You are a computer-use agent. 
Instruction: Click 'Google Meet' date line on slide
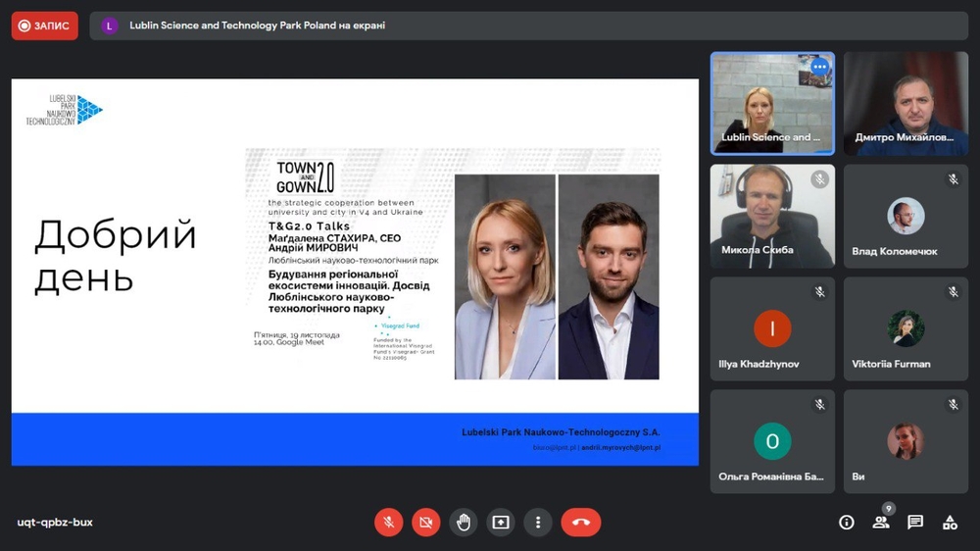pos(289,343)
